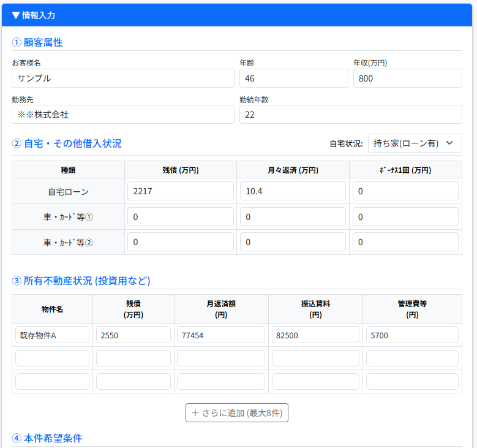Viewport: 477px width, 448px height.
Task: Select the 自宅ローン 月々返済 field
Action: click(293, 191)
